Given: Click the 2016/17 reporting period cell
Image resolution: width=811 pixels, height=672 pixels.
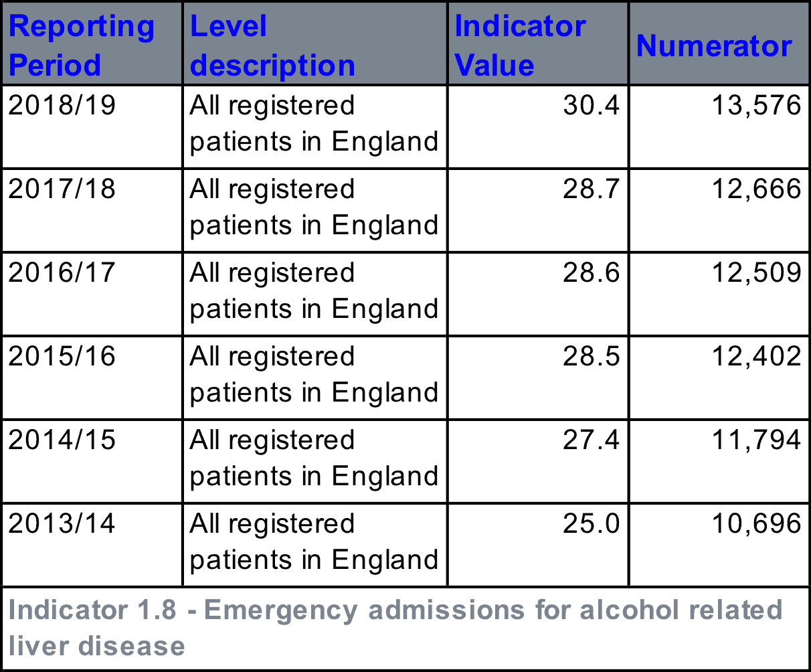Looking at the screenshot, I should click(x=62, y=273).
